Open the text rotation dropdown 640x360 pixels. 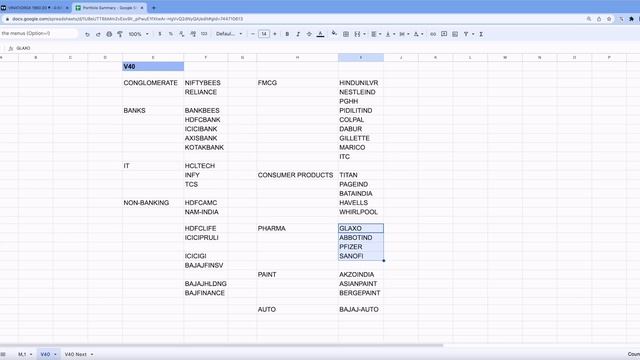(418, 34)
